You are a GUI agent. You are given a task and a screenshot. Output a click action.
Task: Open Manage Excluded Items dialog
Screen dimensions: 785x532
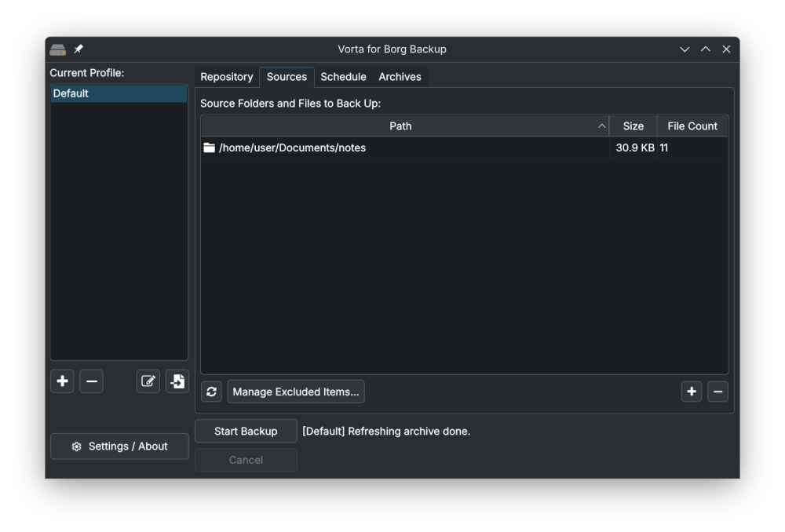pyautogui.click(x=296, y=392)
